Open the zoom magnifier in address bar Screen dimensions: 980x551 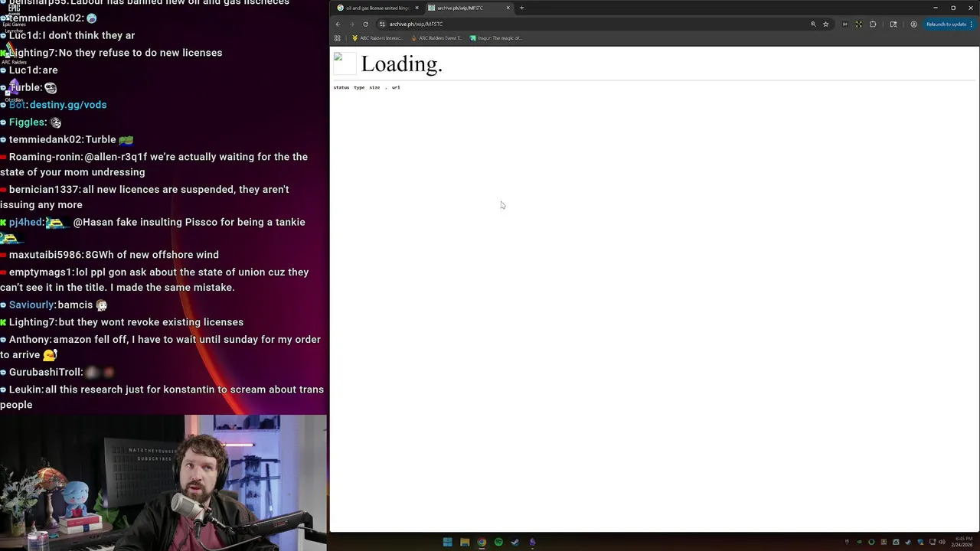pyautogui.click(x=813, y=24)
